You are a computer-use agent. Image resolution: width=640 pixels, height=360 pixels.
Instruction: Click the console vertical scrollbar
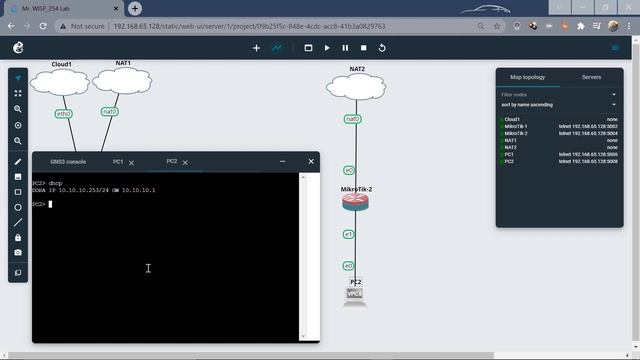(303, 257)
